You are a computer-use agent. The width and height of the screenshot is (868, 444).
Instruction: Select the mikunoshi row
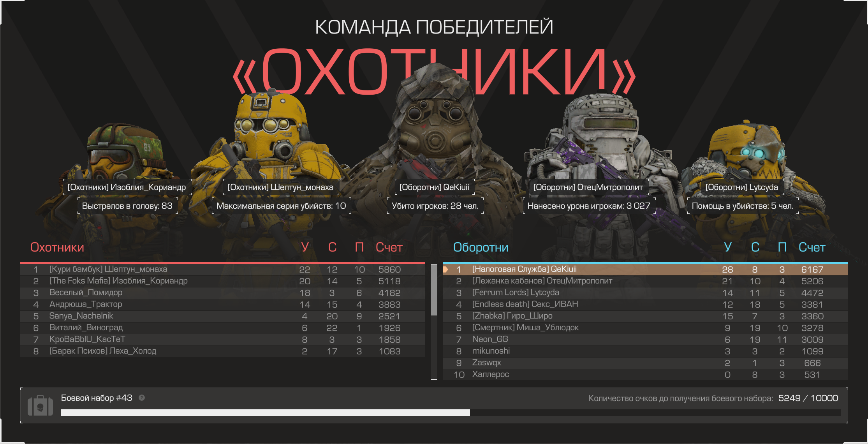coord(646,351)
